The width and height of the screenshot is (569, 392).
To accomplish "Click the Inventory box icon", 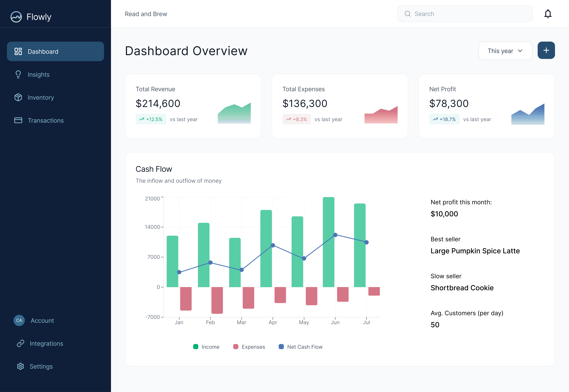I will (x=18, y=97).
